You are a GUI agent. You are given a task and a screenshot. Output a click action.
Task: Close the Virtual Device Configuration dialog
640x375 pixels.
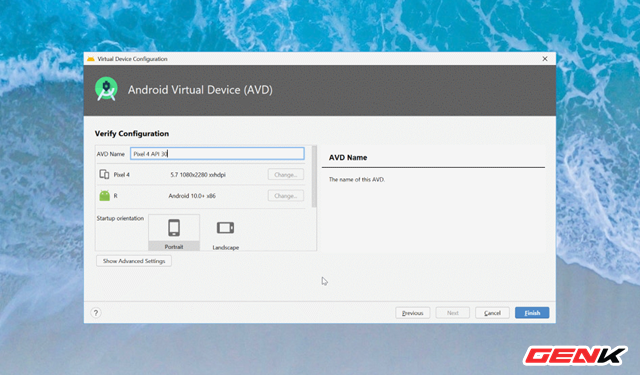(x=544, y=59)
